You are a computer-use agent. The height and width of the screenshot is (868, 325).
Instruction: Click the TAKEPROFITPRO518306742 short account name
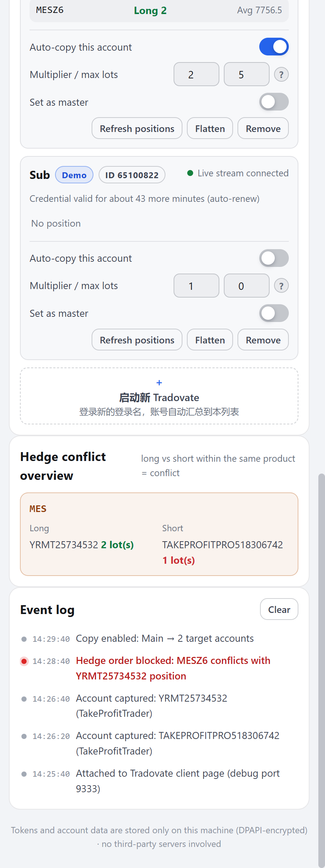pos(222,545)
